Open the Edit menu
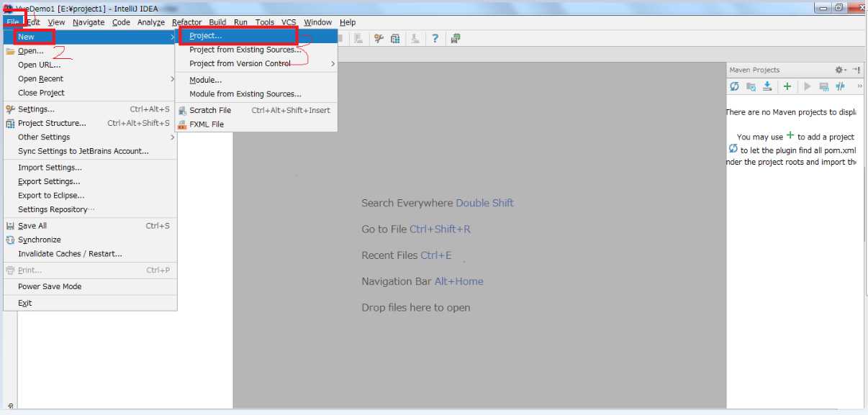868x415 pixels. click(33, 22)
